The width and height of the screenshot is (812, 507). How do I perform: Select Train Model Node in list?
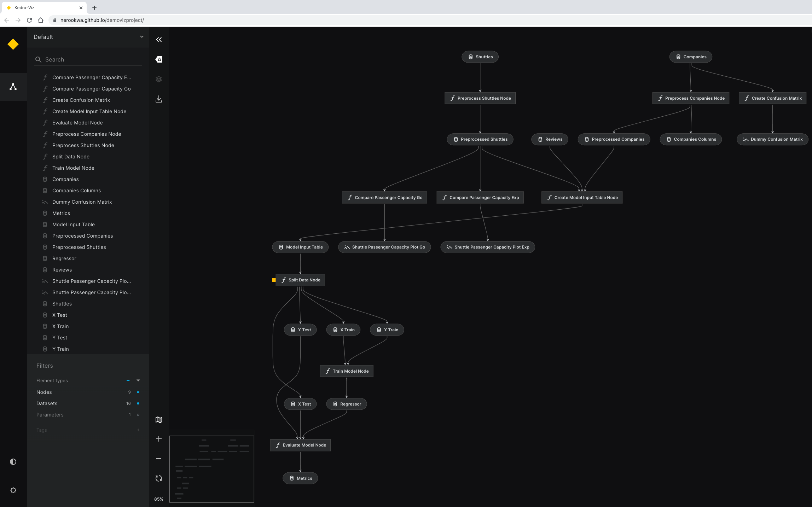point(73,168)
